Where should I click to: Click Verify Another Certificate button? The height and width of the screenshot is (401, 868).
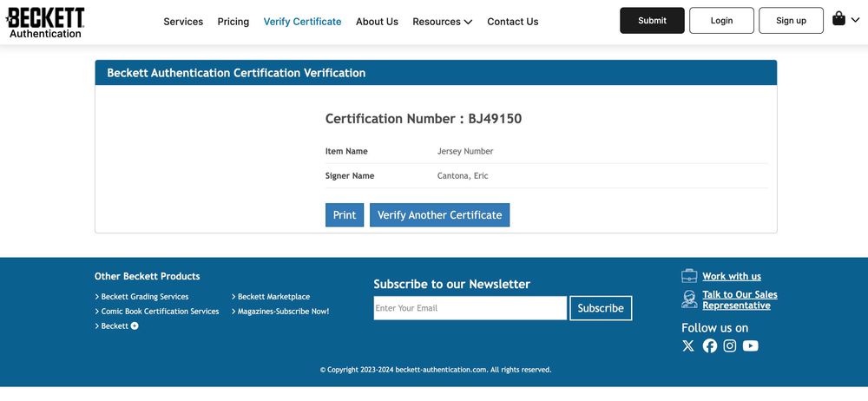pos(439,215)
